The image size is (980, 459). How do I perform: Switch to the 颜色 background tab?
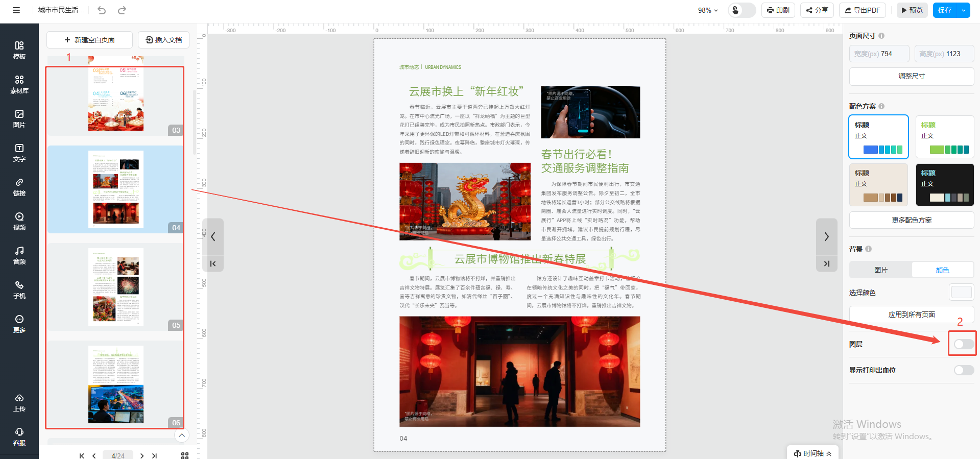click(942, 270)
